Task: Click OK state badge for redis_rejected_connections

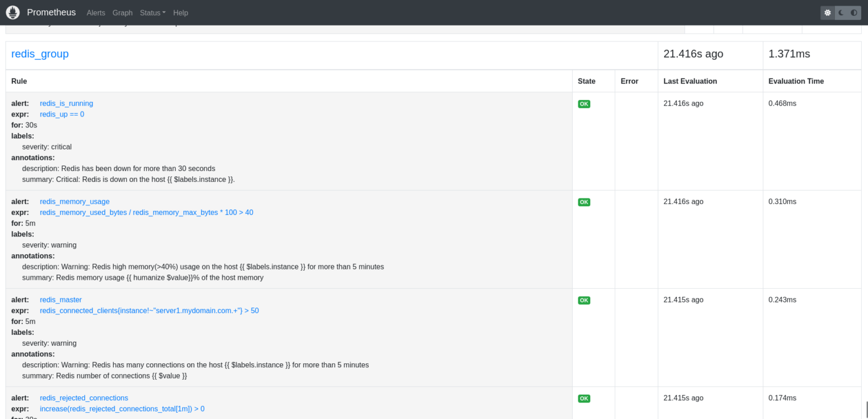Action: [x=584, y=399]
